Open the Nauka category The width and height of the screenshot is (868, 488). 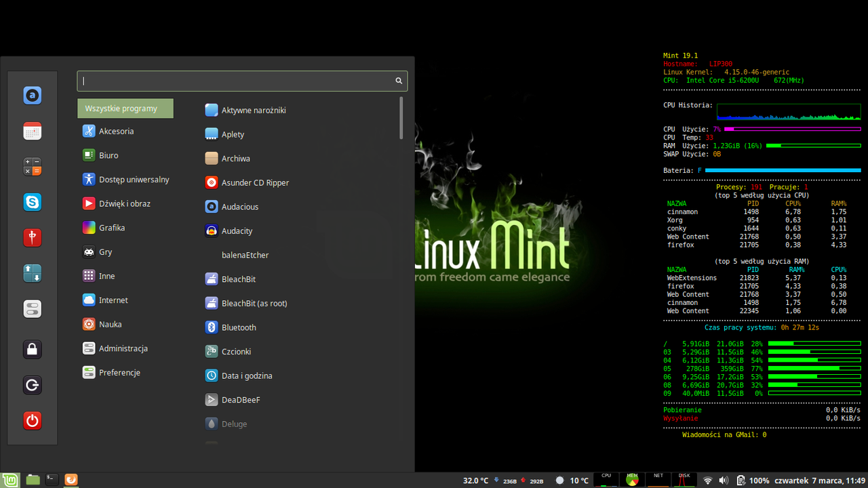(x=125, y=324)
